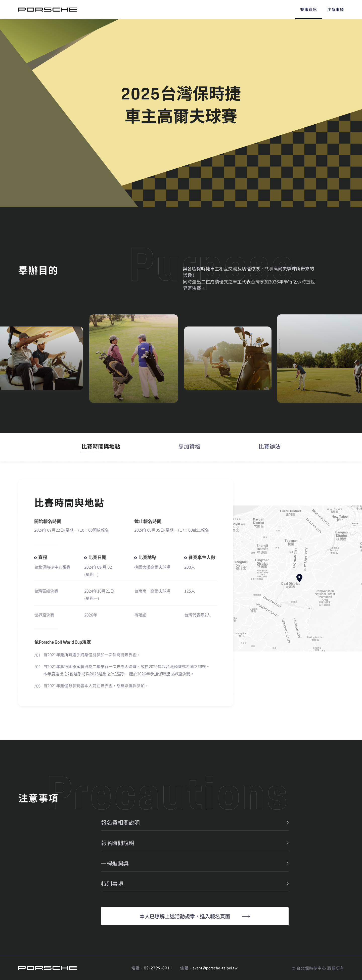
Task: Click the 賽程 column header
Action: click(x=41, y=557)
